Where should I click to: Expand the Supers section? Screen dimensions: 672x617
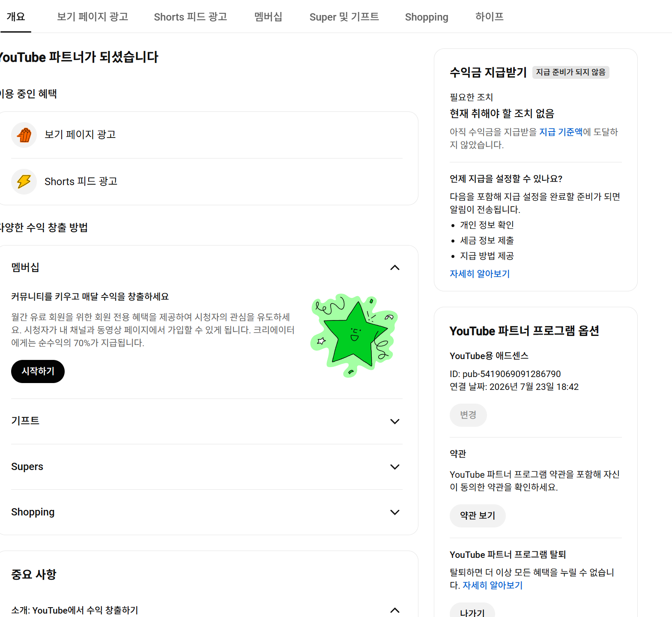[207, 467]
